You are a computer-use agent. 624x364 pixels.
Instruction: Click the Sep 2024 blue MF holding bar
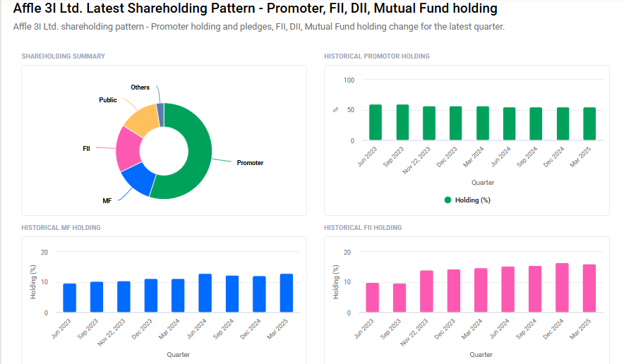pyautogui.click(x=232, y=294)
